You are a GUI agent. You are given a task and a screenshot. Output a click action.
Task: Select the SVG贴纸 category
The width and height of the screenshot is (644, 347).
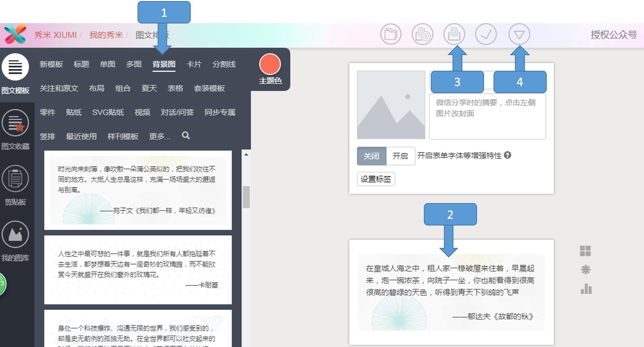(107, 112)
